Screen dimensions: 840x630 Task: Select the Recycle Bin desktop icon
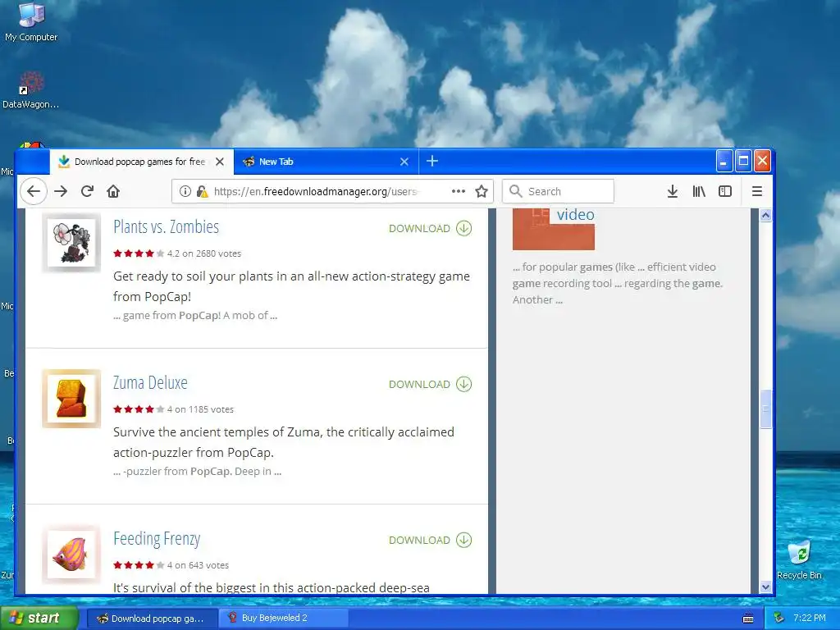[799, 559]
